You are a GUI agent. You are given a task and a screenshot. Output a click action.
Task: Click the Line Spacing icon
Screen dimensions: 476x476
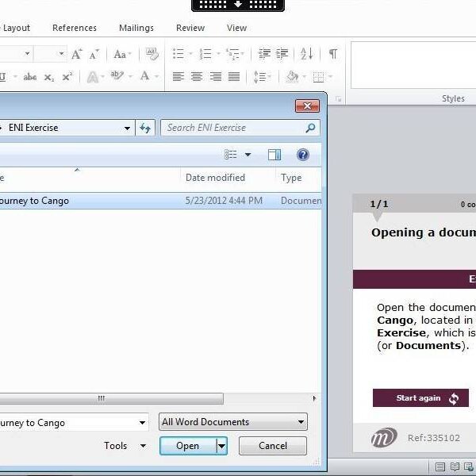coord(259,77)
